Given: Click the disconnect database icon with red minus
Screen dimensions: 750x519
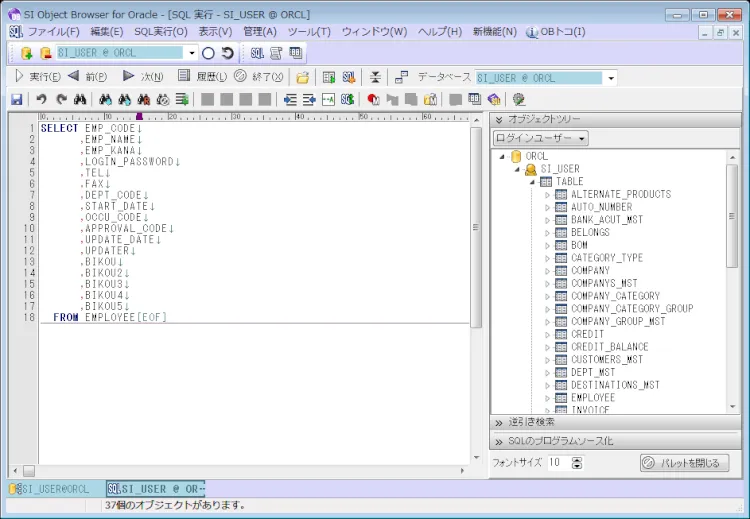Looking at the screenshot, I should 45,53.
